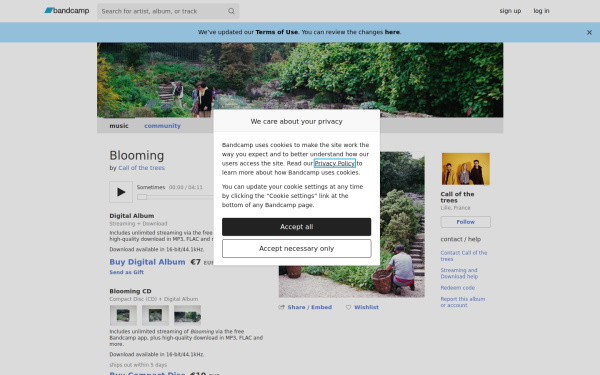
Task: Click the track progress slider handle
Action: click(x=142, y=197)
